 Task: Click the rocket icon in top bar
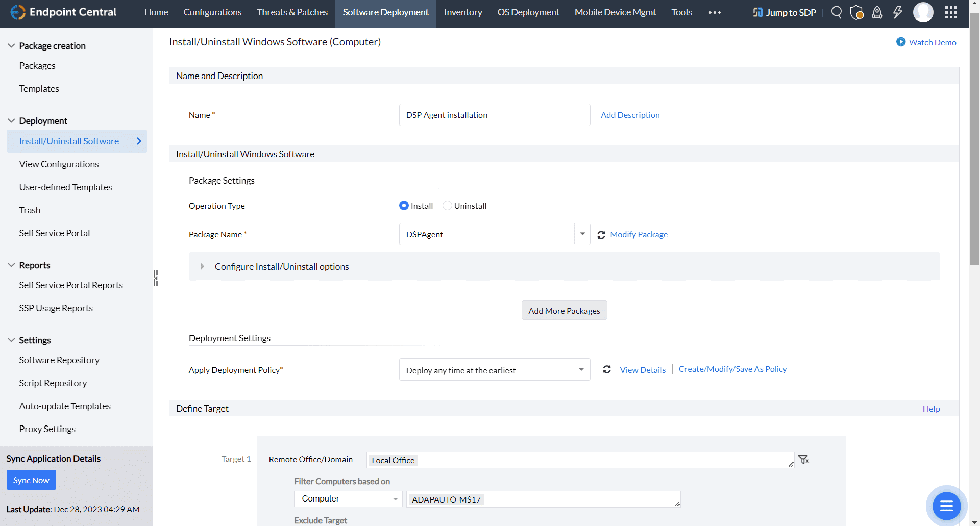[877, 12]
